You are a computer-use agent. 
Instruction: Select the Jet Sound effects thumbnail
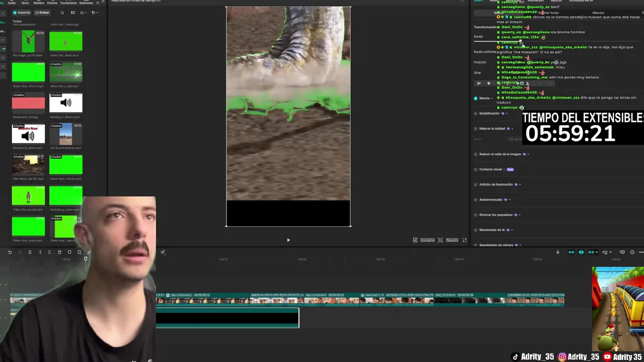(66, 134)
